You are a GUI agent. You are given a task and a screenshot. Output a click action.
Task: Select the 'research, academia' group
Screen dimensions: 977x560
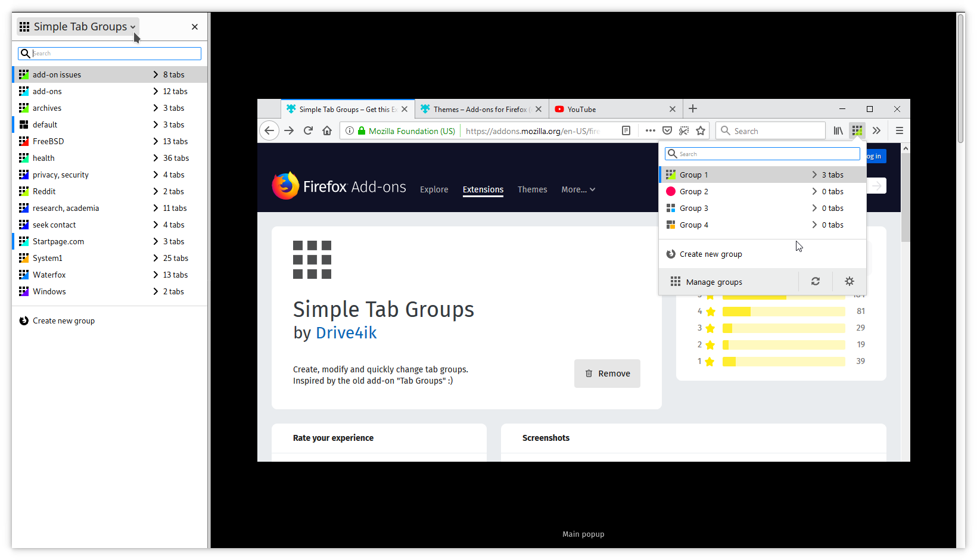pyautogui.click(x=110, y=208)
